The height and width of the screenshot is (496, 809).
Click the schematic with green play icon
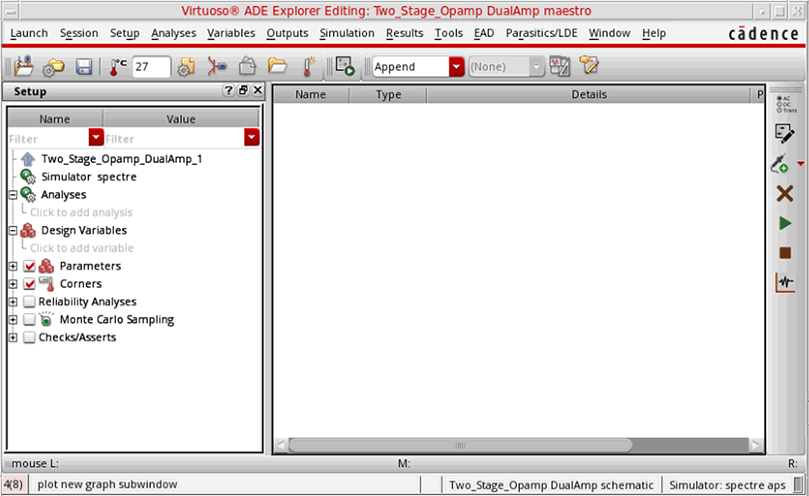[345, 67]
